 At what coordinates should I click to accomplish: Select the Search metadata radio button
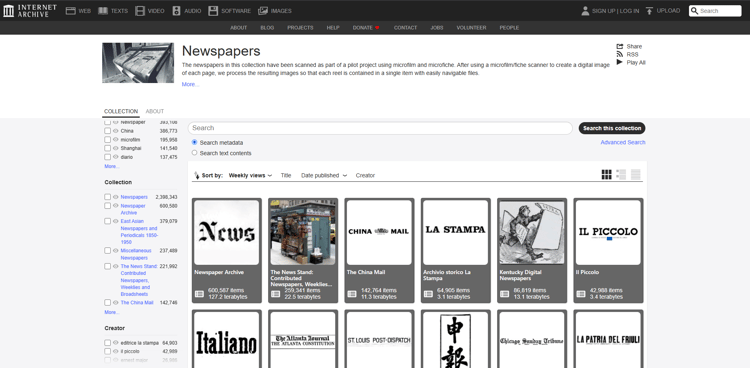click(194, 142)
